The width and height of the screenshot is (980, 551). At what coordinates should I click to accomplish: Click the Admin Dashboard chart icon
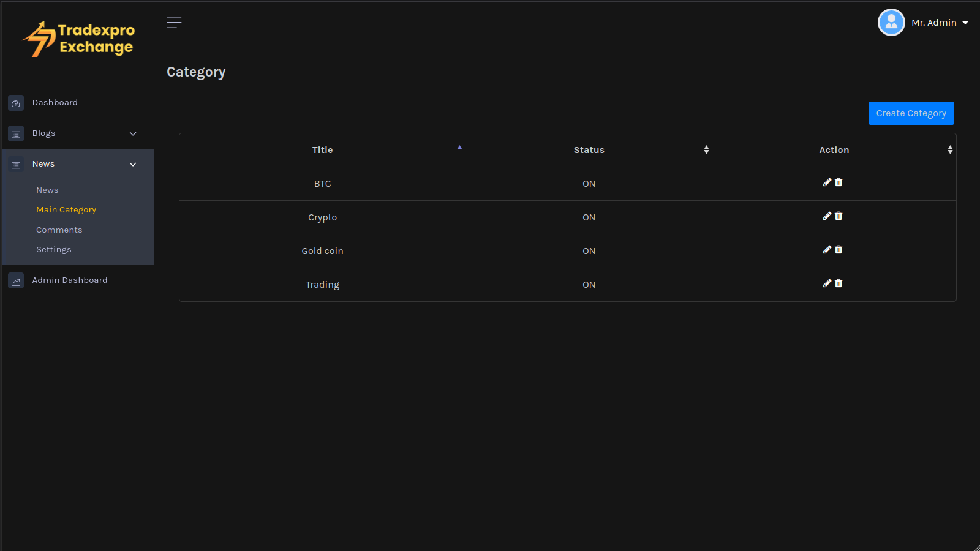click(16, 281)
